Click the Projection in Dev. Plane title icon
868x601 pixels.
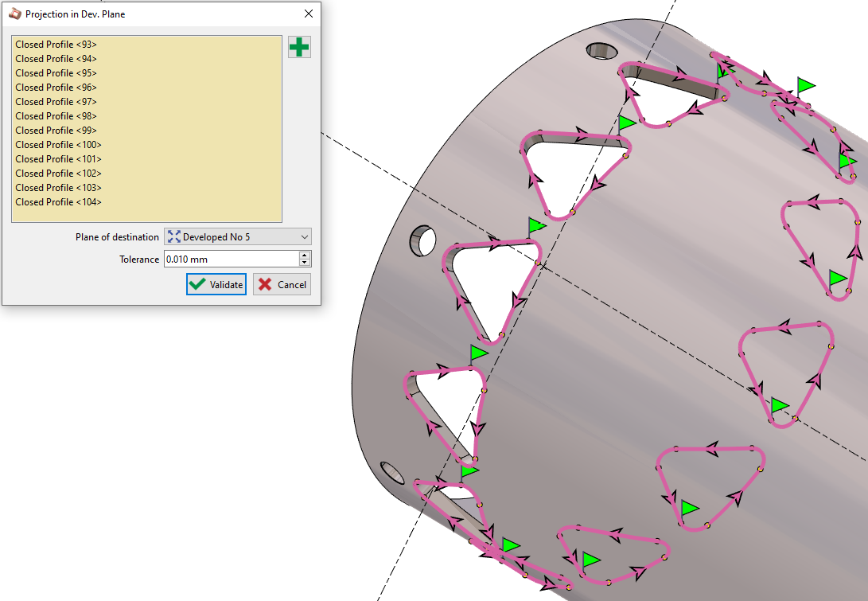pos(14,14)
